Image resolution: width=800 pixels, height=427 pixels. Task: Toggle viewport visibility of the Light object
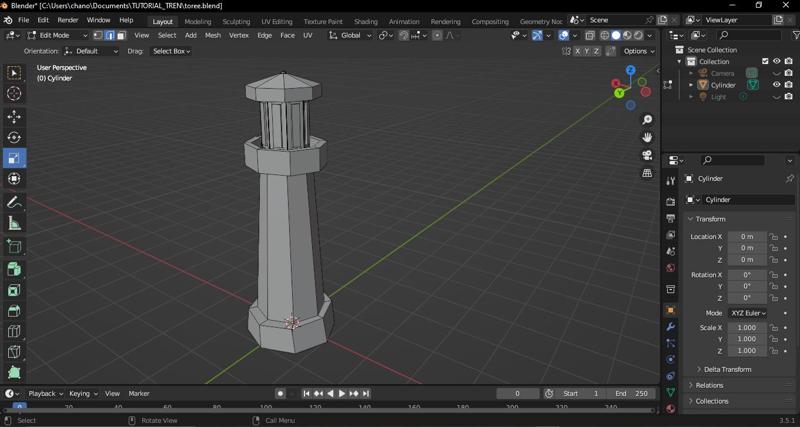(776, 97)
